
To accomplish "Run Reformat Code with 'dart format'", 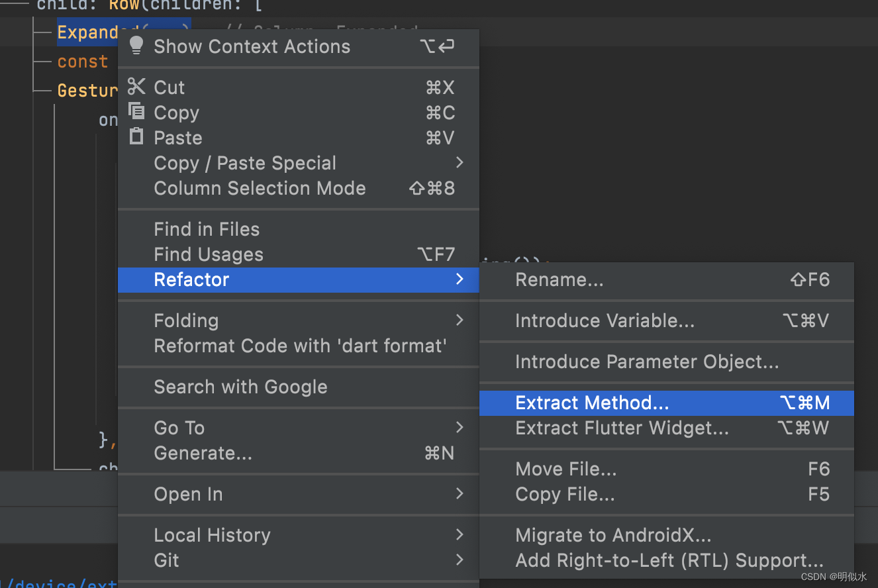I will [x=298, y=346].
